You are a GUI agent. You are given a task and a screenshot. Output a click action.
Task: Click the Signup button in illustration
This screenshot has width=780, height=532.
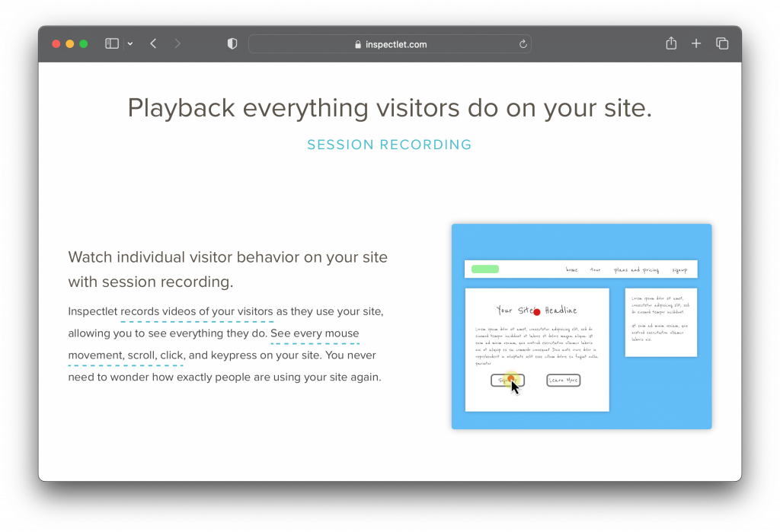coord(507,381)
